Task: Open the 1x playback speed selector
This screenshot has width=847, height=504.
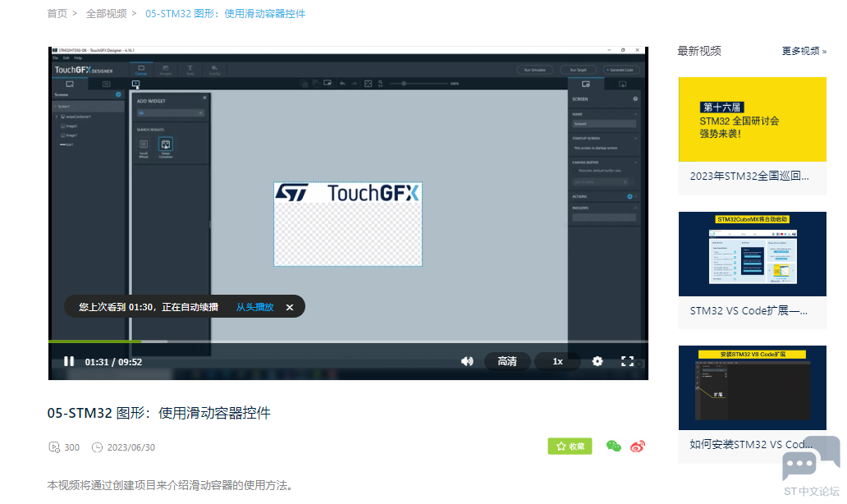Action: (x=557, y=361)
